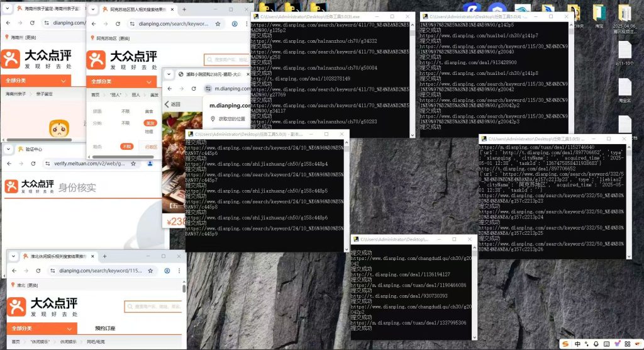Image resolution: width=644 pixels, height=350 pixels.
Task: Open the profile icon in the 淮北 browser window
Action: point(167,271)
